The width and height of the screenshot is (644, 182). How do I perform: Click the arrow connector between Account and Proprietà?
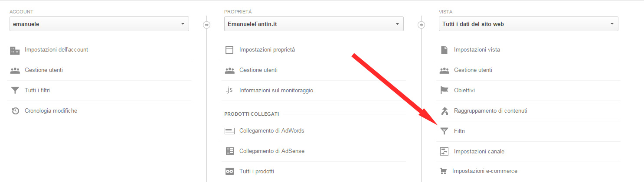point(207,25)
